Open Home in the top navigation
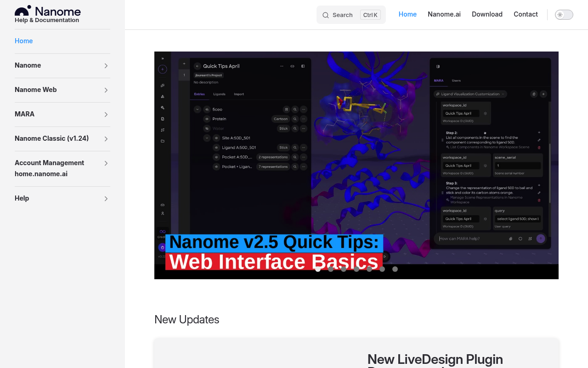588x368 pixels. coord(407,14)
